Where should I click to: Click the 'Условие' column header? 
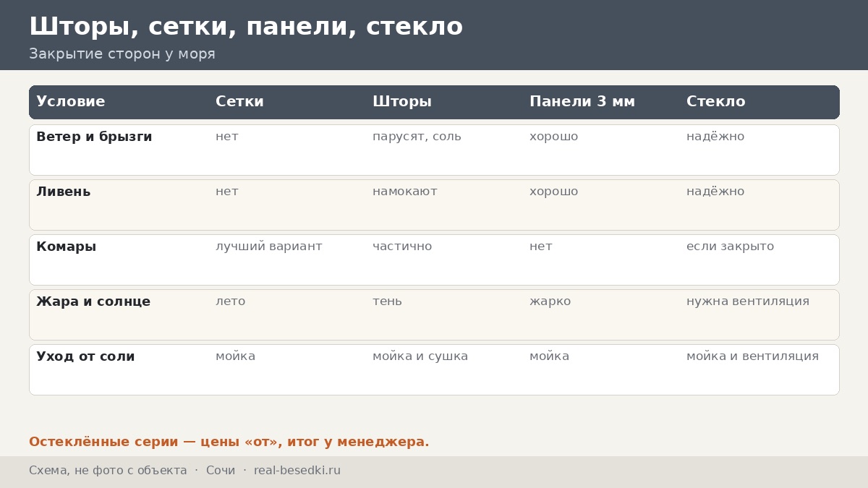pos(71,102)
